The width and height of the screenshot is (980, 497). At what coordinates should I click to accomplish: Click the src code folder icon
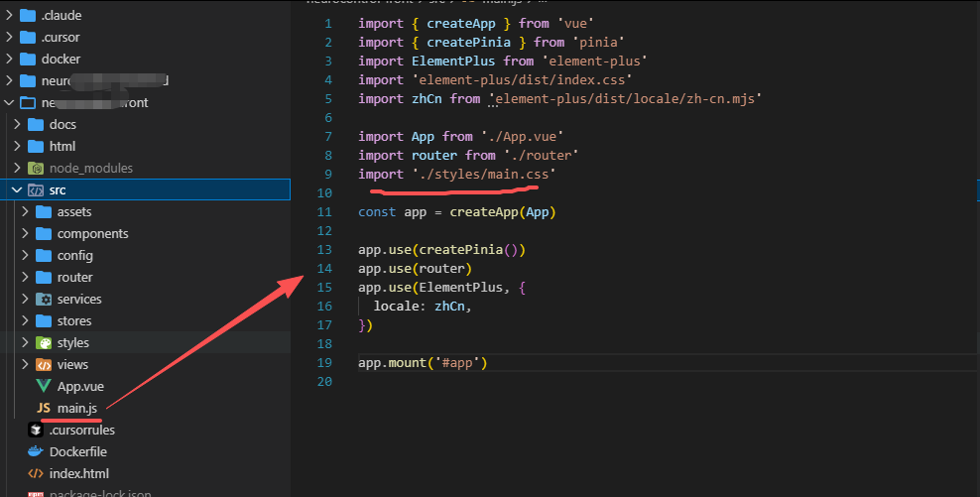pos(36,190)
